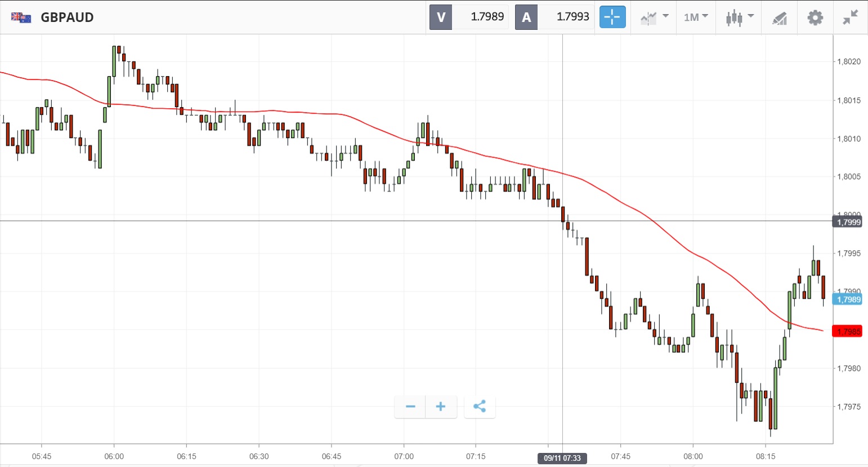Click the 1.7993 ask price value

[572, 17]
